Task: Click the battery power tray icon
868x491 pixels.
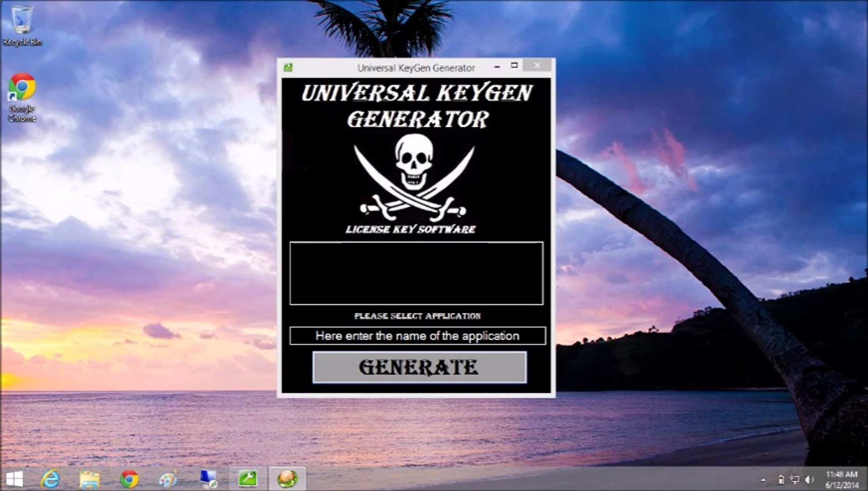Action: (x=781, y=480)
